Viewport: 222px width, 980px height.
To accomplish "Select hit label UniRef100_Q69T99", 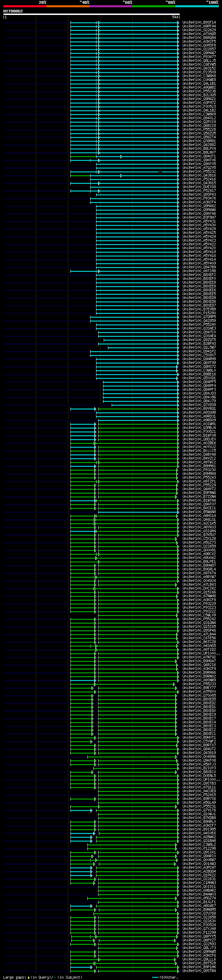I will click(x=199, y=363).
